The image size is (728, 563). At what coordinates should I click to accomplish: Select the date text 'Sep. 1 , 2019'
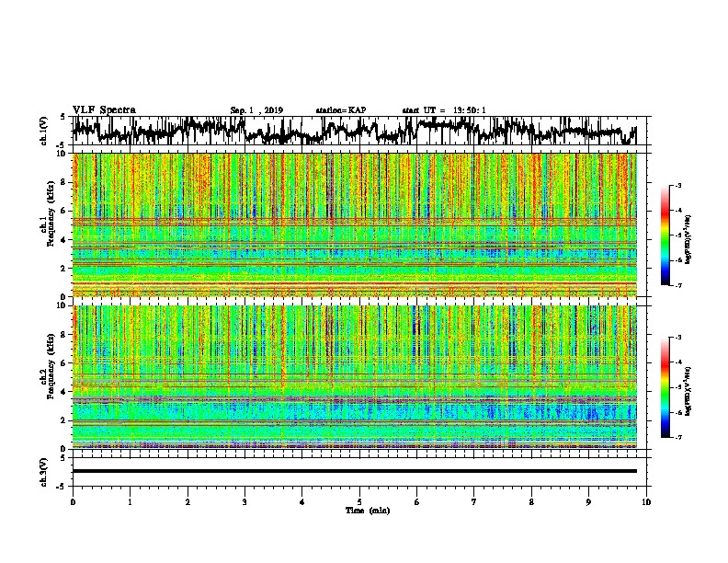pyautogui.click(x=256, y=110)
